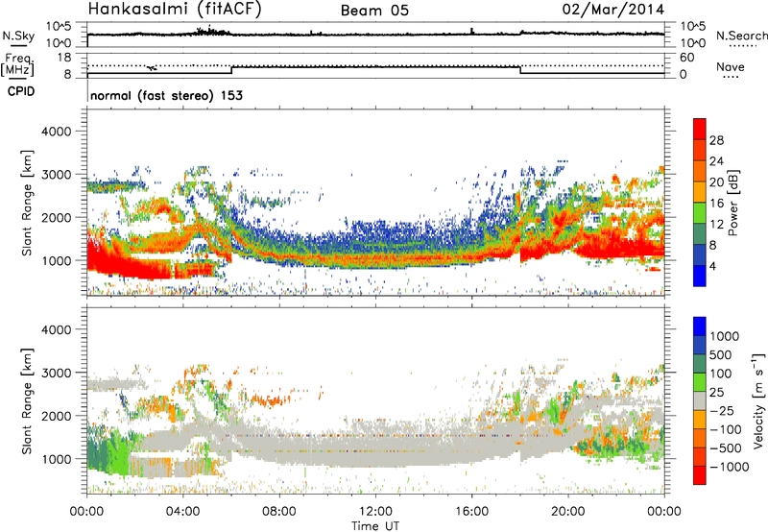
Task: Click the '4000' tick on the power panel
Action: pyautogui.click(x=56, y=132)
